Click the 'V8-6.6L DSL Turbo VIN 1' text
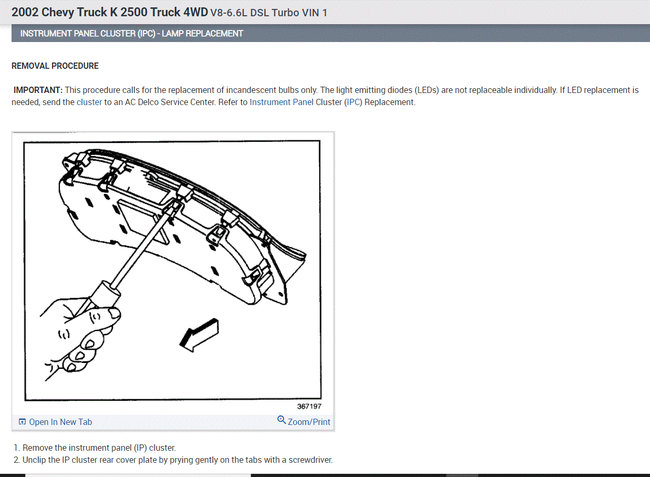The height and width of the screenshot is (477, 650). (269, 13)
